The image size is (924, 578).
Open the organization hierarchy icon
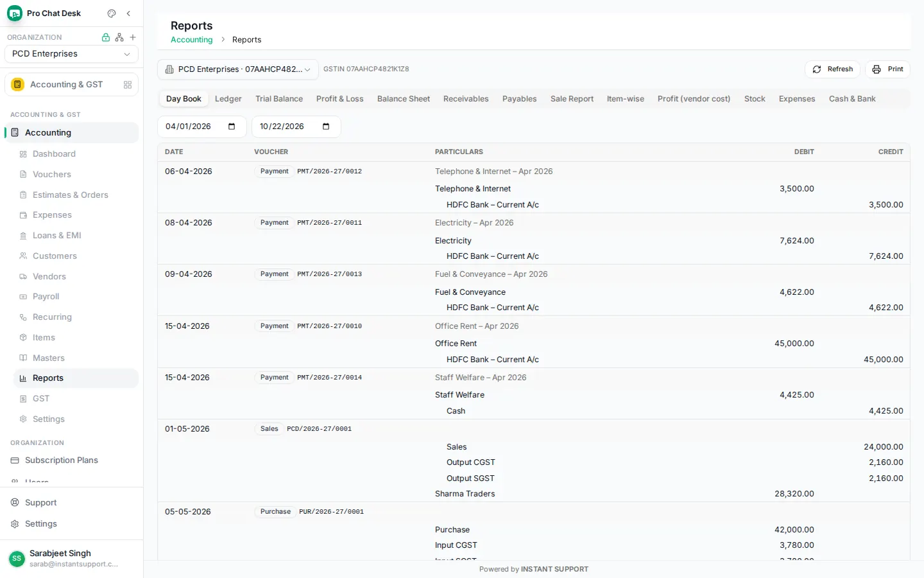[x=119, y=37]
